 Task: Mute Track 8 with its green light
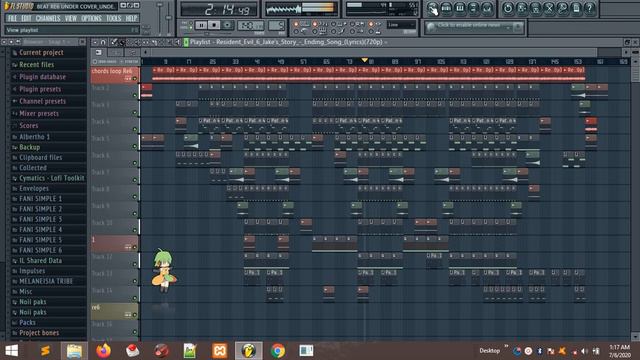click(x=135, y=197)
